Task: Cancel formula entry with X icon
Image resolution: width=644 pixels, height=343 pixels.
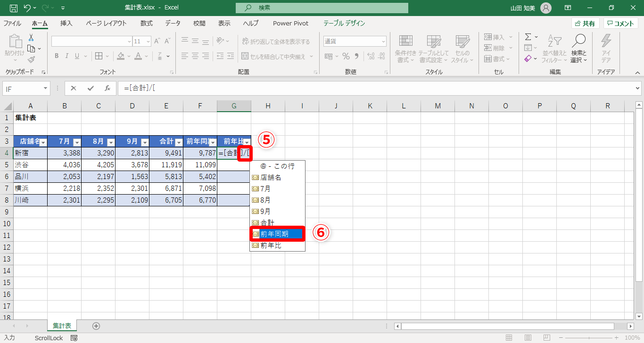Action: (74, 88)
